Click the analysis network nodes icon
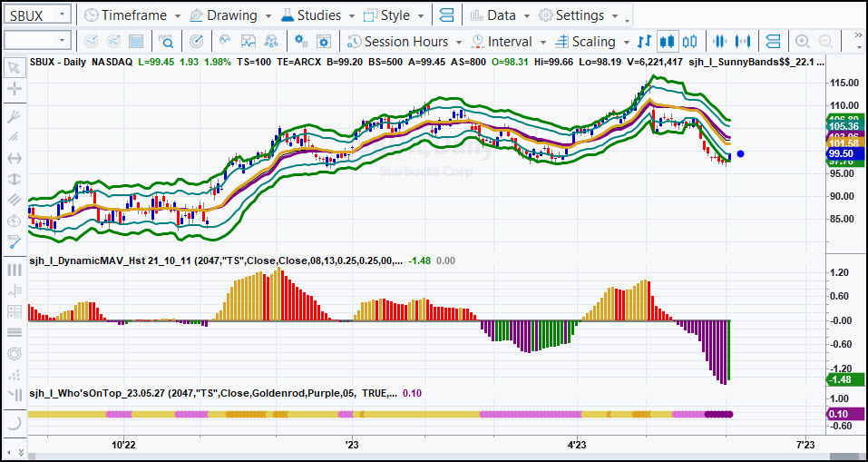The image size is (868, 462). pyautogui.click(x=271, y=42)
